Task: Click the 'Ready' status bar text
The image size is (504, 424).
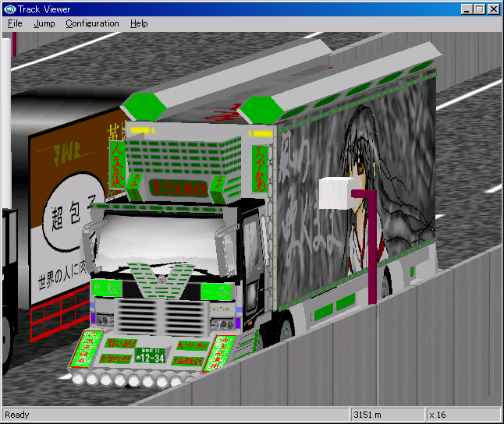Action: click(x=17, y=415)
